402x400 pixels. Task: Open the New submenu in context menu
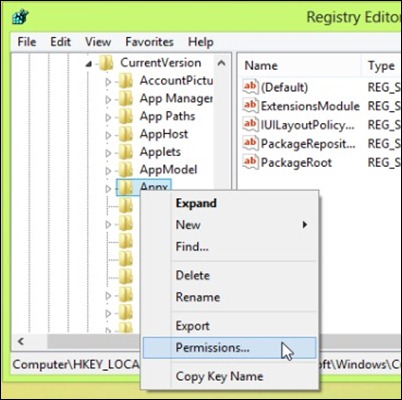[230, 225]
